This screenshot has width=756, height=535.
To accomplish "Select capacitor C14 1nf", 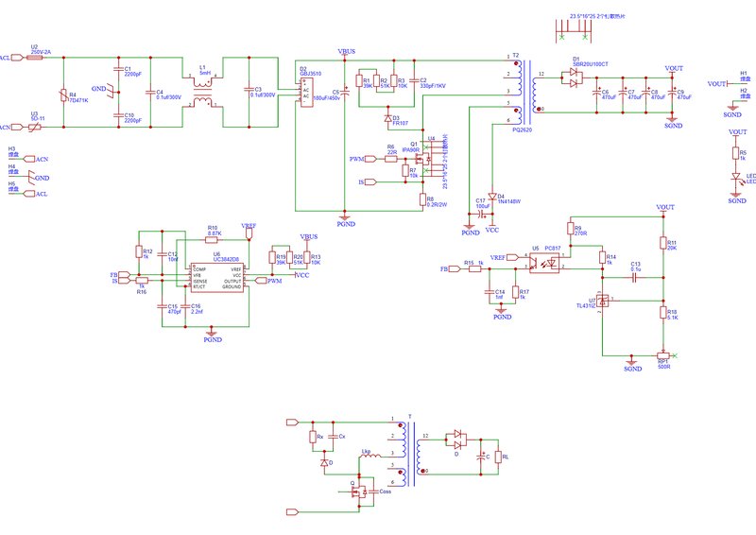I will 490,292.
